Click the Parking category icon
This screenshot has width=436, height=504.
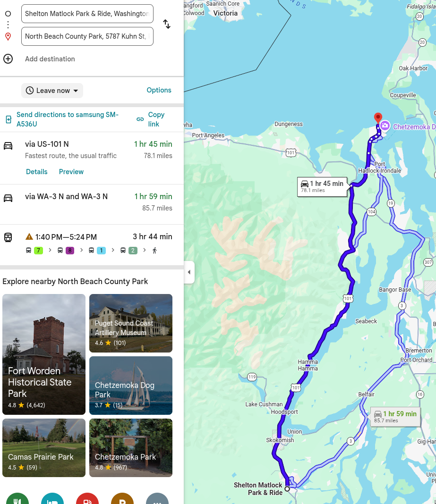[122, 500]
